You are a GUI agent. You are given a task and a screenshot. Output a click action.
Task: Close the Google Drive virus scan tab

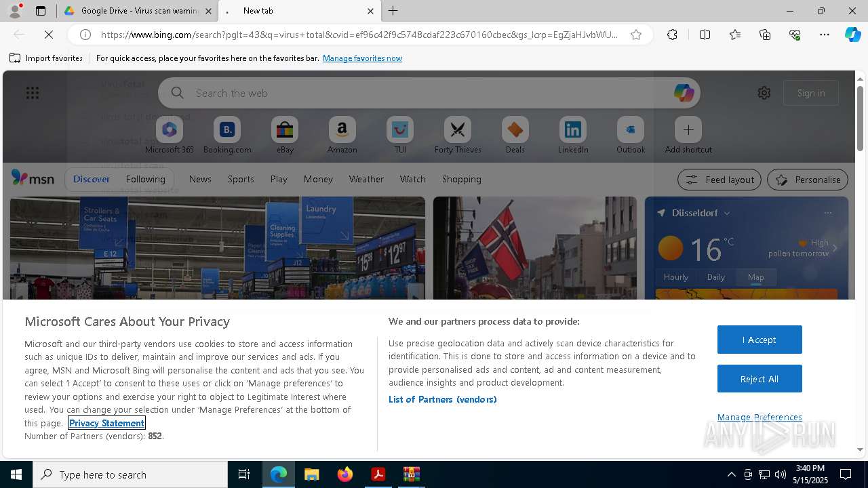(x=208, y=11)
